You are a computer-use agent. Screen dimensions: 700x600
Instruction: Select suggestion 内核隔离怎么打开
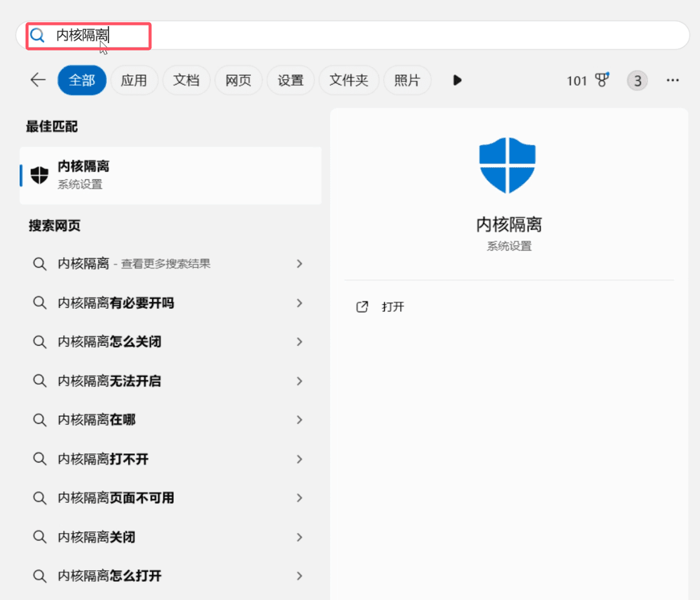pos(171,576)
